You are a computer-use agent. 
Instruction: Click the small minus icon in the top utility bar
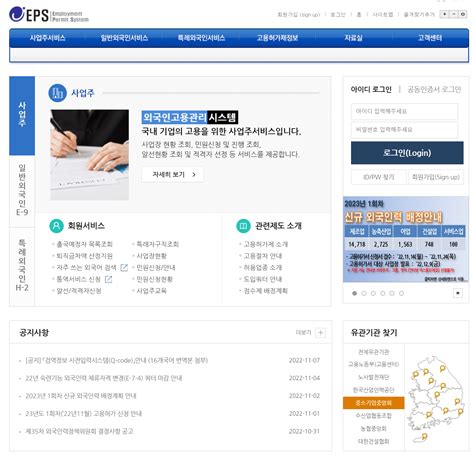tap(453, 14)
